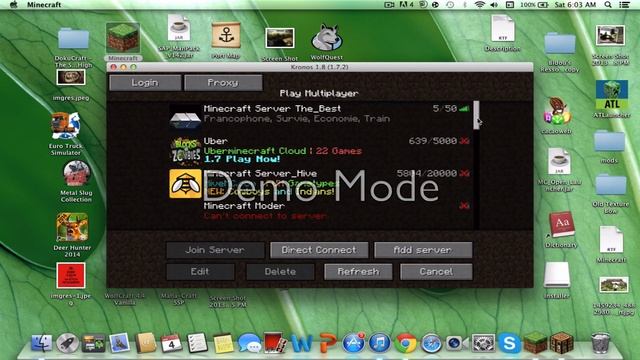Click the Wi-Fi status icon

480,4
